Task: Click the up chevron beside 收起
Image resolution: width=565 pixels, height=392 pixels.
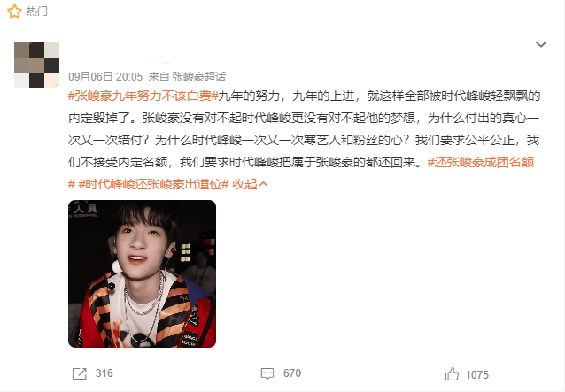Action: [x=263, y=184]
